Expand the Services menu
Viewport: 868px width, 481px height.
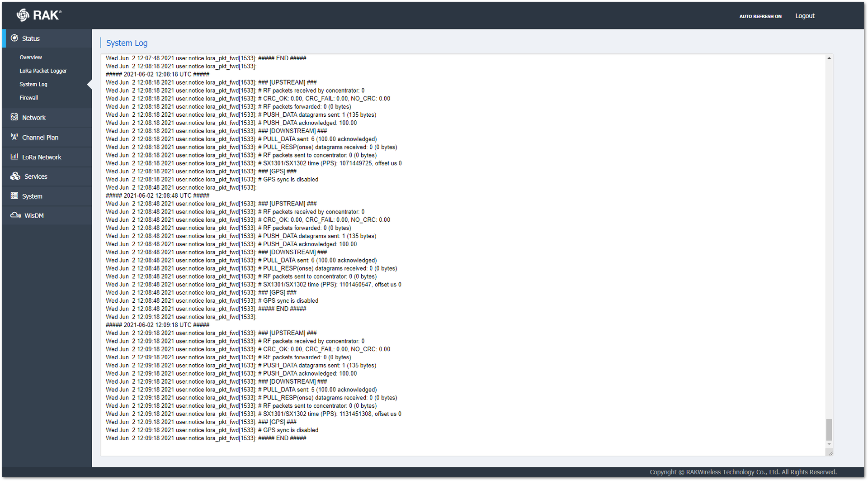pyautogui.click(x=47, y=176)
